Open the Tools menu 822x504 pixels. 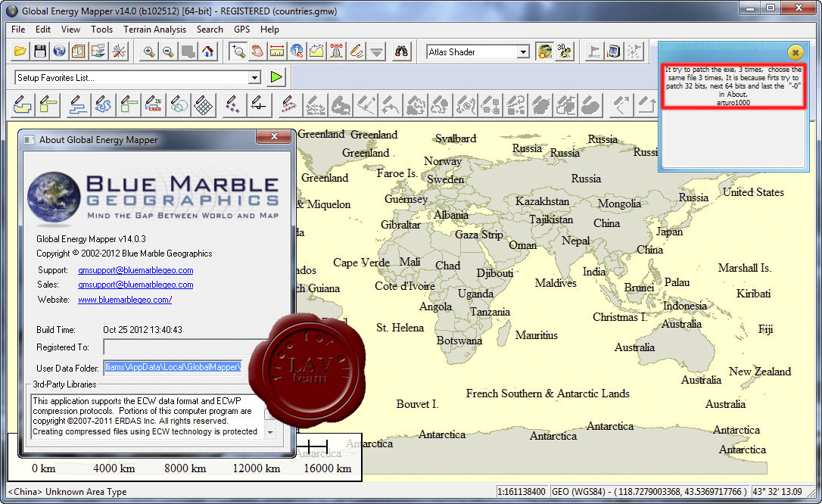pos(101,30)
